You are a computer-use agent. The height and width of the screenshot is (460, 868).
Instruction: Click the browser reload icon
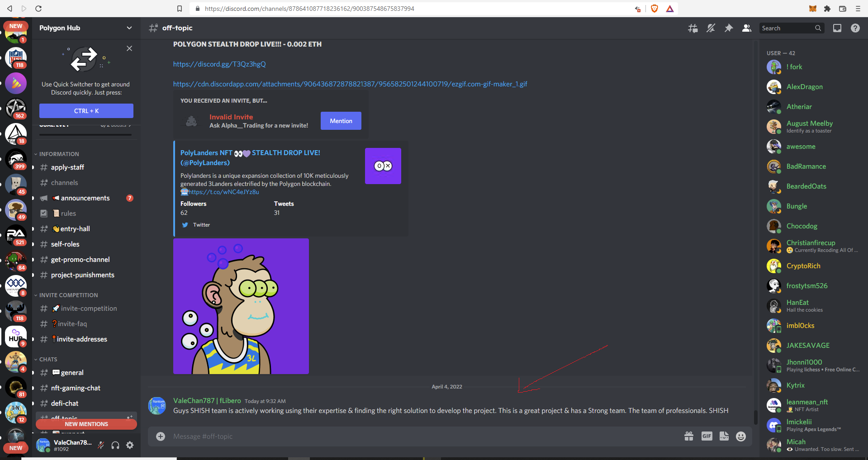pyautogui.click(x=38, y=9)
